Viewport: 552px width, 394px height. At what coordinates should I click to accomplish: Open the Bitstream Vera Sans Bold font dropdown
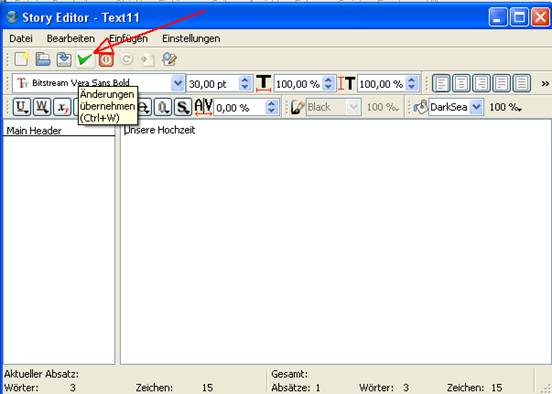click(x=178, y=83)
